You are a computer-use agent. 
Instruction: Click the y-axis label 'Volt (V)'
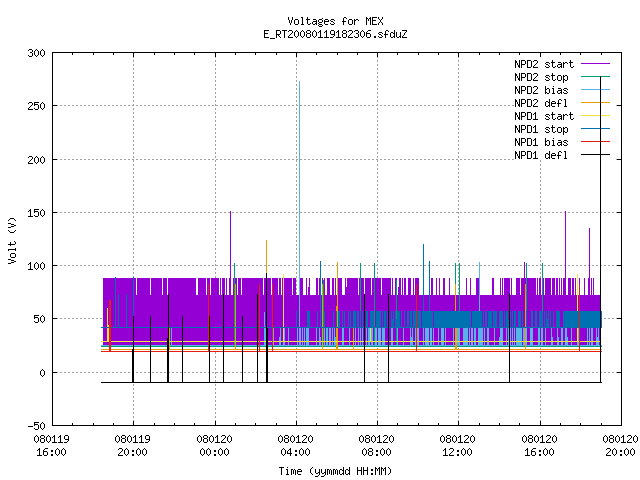point(12,241)
